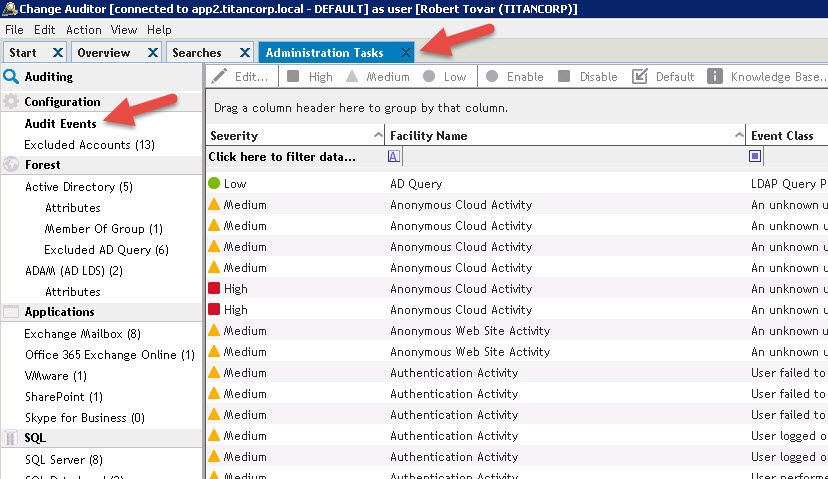This screenshot has height=479, width=828.
Task: Open the Knowledge Base info icon
Action: coord(715,77)
